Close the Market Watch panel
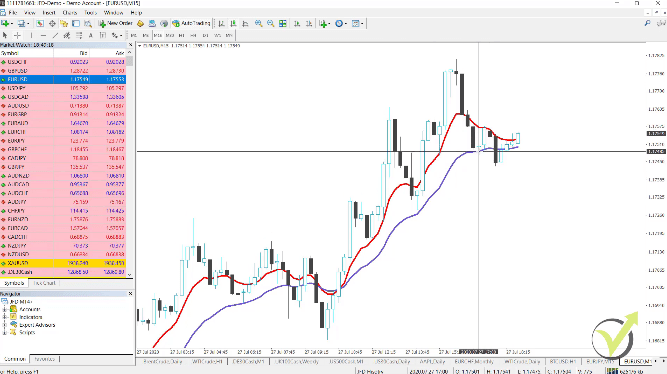This screenshot has height=374, width=667. 131,45
